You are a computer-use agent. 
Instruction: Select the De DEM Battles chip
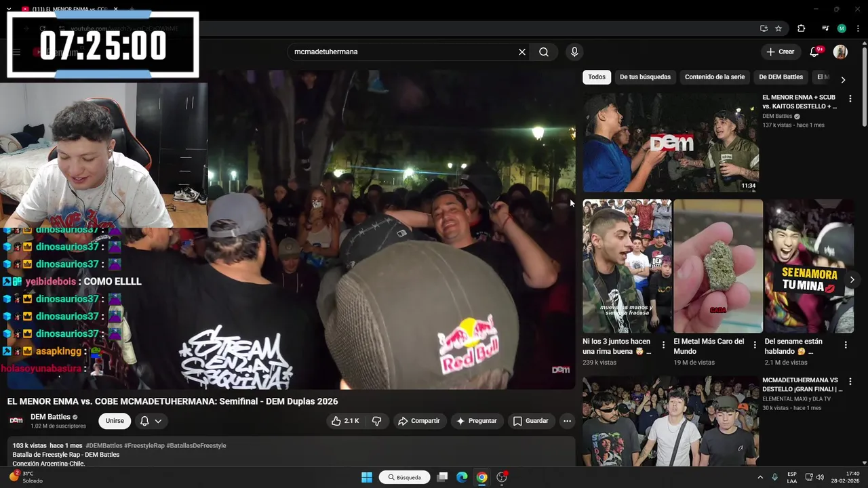[x=781, y=77]
